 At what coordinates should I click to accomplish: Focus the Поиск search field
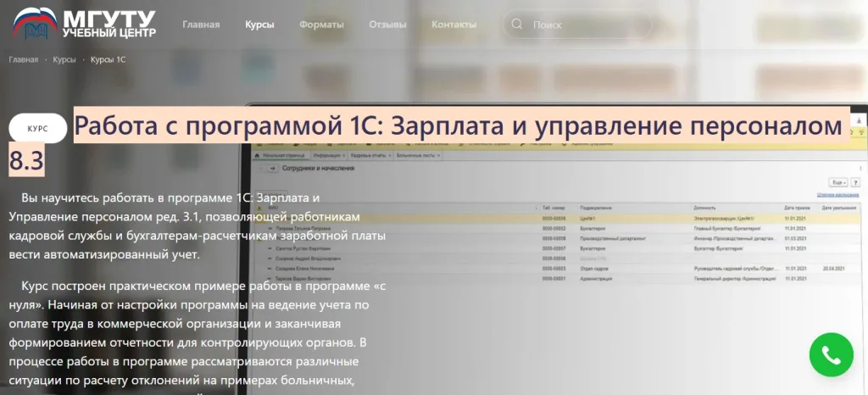(x=577, y=25)
